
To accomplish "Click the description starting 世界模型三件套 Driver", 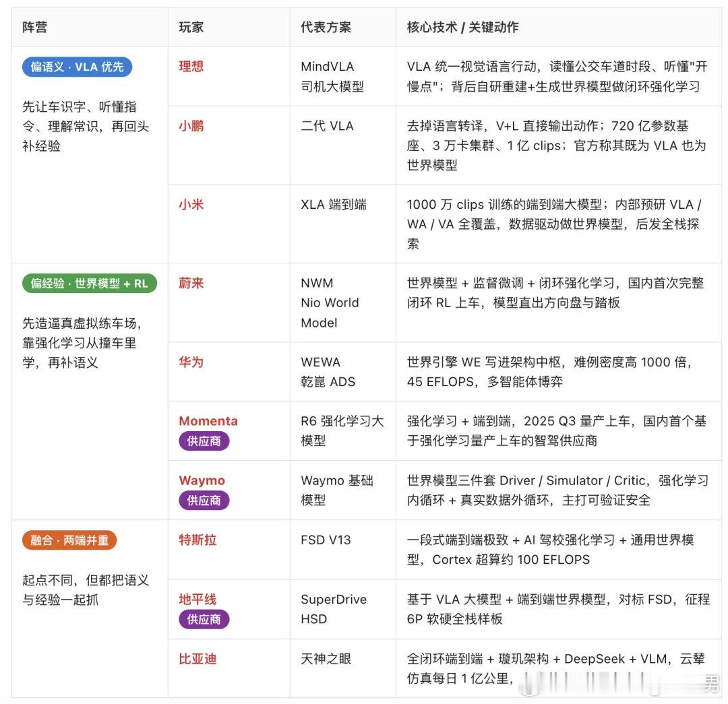I will click(557, 490).
